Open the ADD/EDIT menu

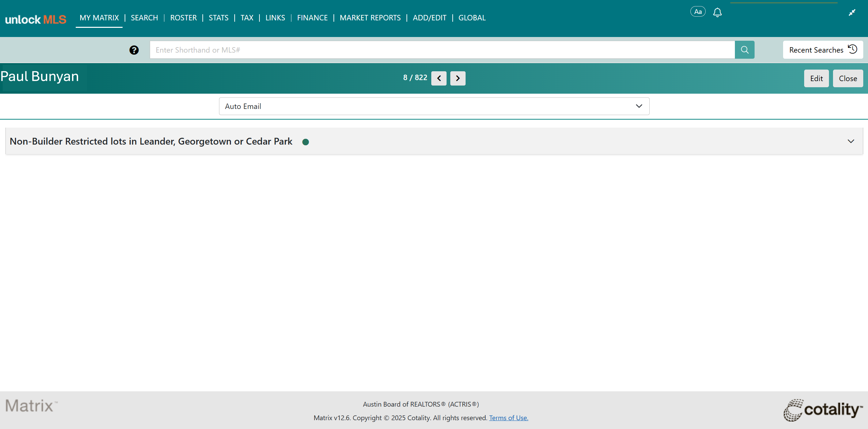pyautogui.click(x=430, y=18)
